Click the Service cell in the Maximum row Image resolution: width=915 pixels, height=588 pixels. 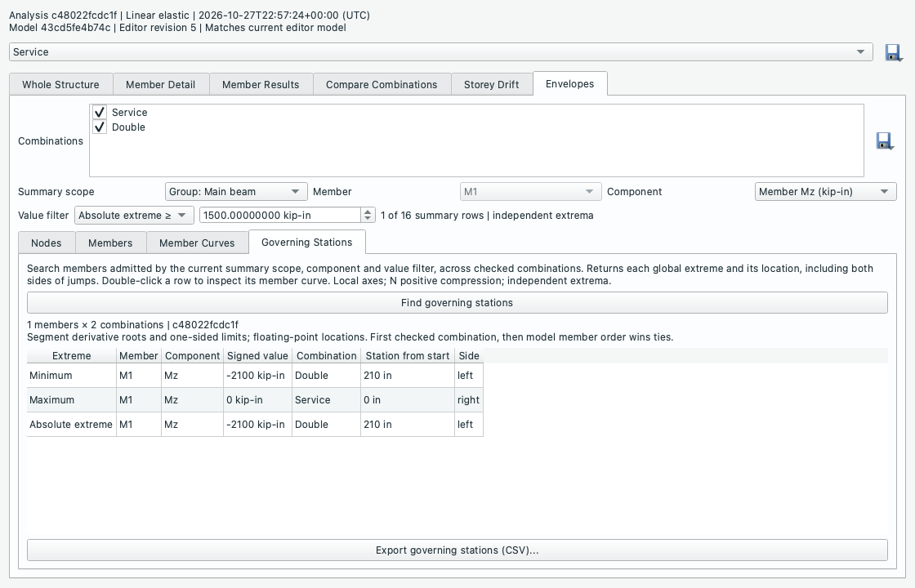[326, 400]
